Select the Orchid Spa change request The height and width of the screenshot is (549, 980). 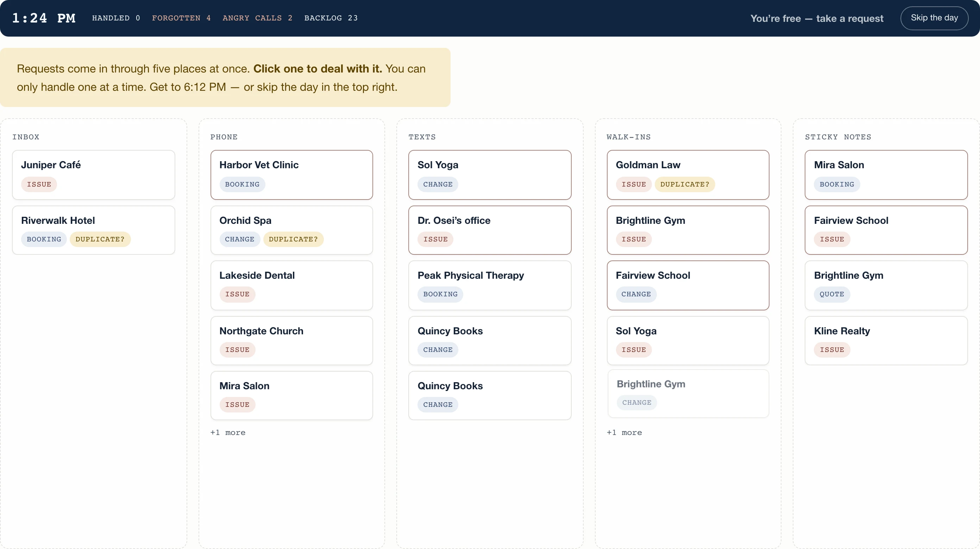point(292,230)
